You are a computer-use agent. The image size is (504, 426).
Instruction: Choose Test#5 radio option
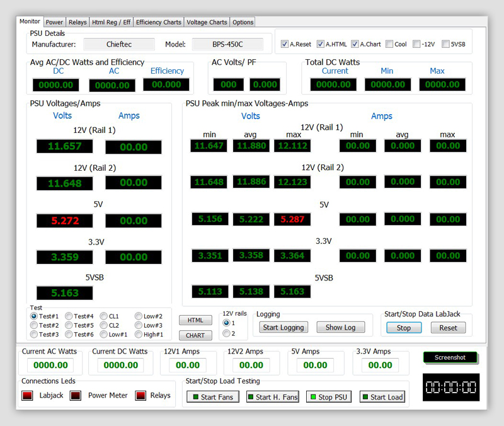pyautogui.click(x=69, y=325)
